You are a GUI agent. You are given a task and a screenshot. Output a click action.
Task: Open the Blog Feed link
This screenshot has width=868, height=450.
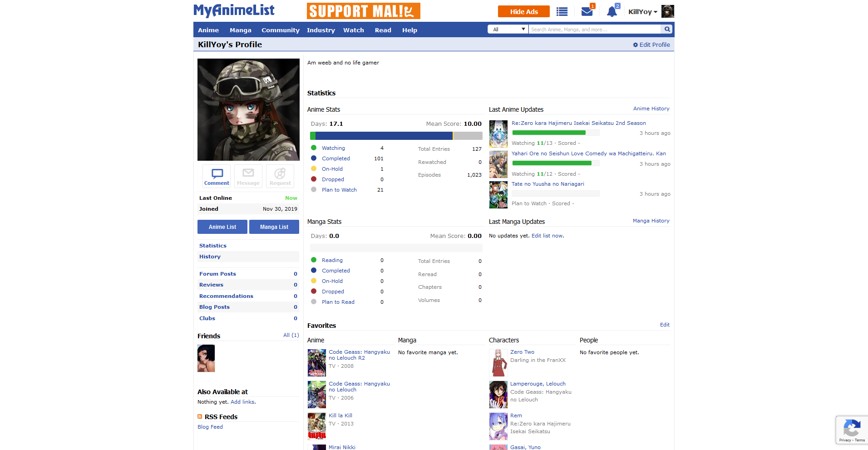[x=210, y=427]
